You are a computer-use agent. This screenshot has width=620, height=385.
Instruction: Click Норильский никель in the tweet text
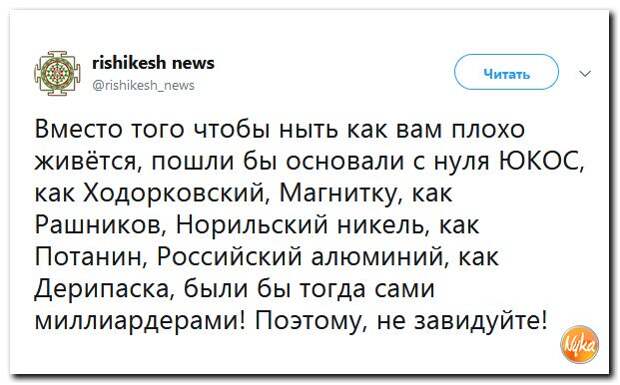(x=304, y=226)
